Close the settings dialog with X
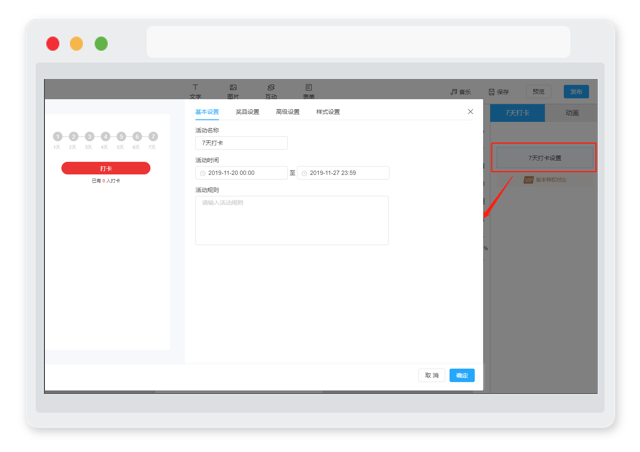 (x=470, y=111)
